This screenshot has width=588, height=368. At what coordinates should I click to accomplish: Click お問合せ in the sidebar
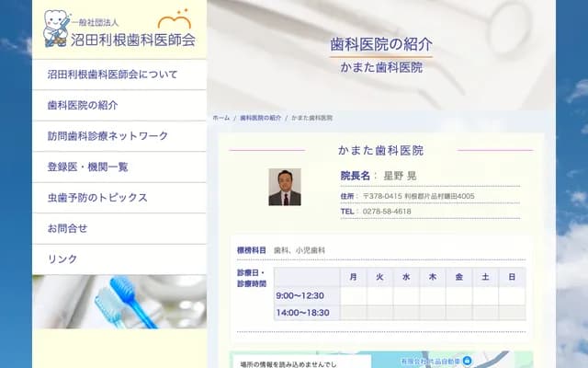click(x=67, y=228)
